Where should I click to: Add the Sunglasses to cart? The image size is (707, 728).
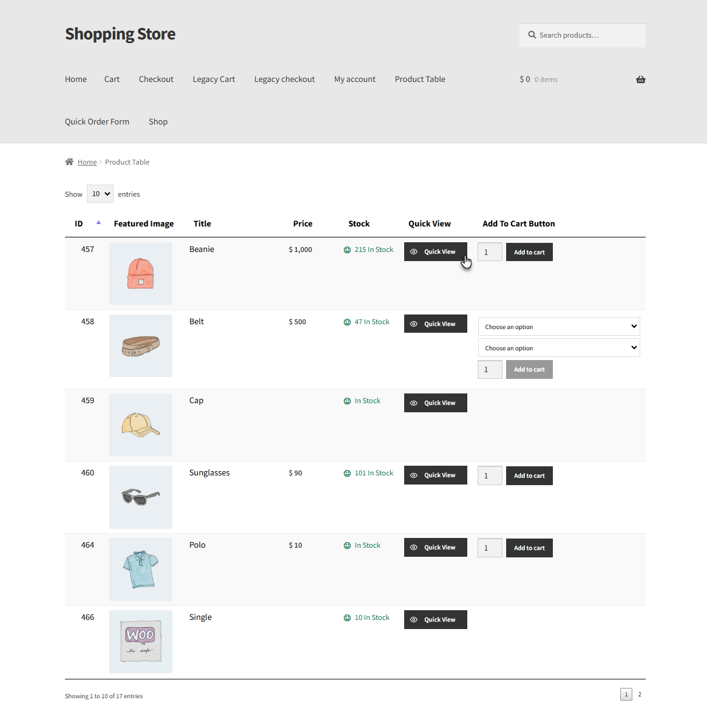pos(529,475)
